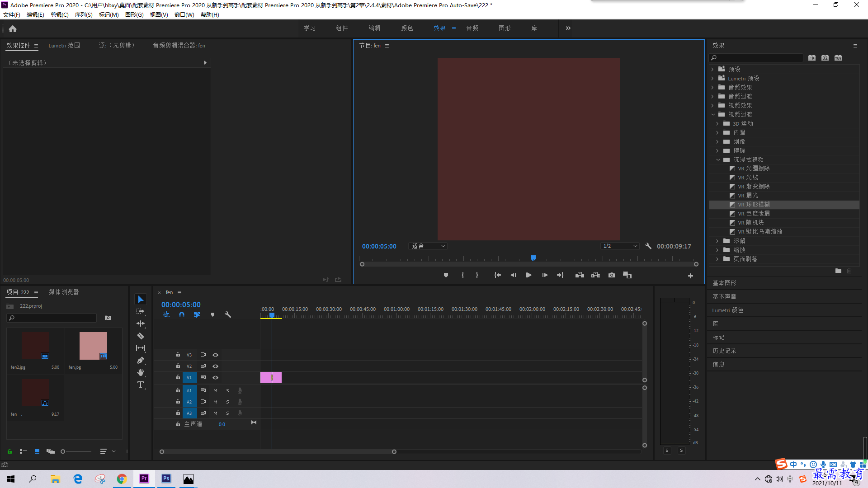Select the Slip tool
This screenshot has height=488, width=868.
(141, 348)
